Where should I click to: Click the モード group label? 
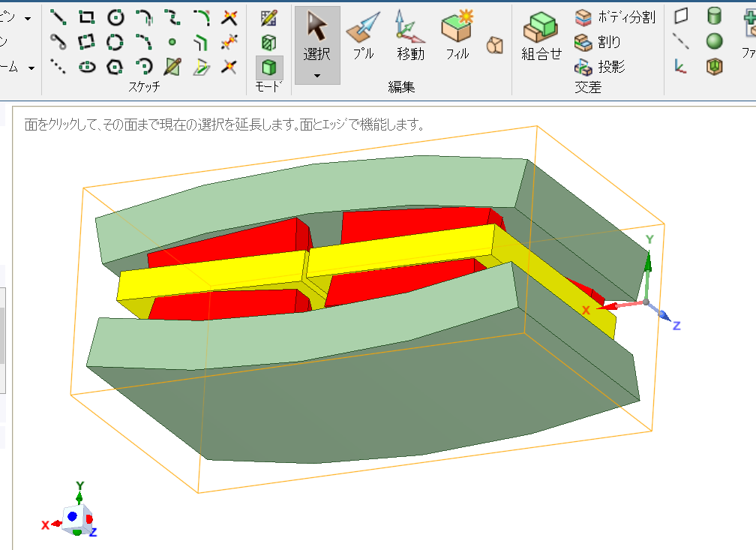[268, 87]
